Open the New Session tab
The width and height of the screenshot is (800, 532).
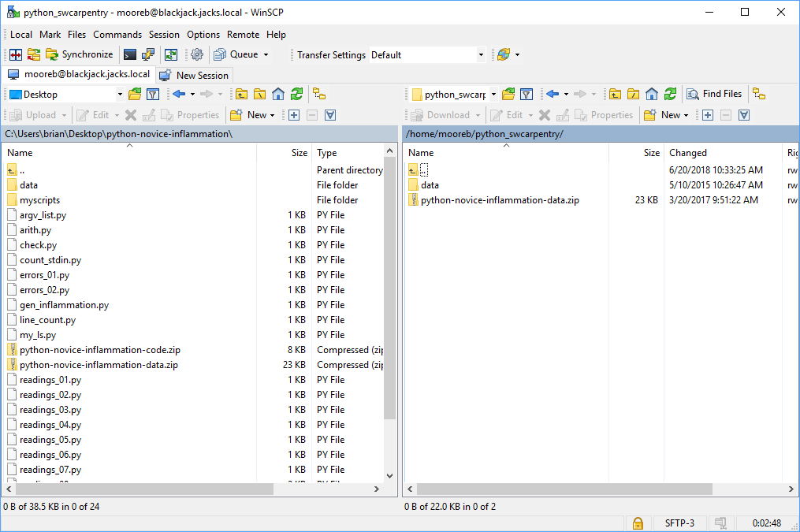coord(194,76)
